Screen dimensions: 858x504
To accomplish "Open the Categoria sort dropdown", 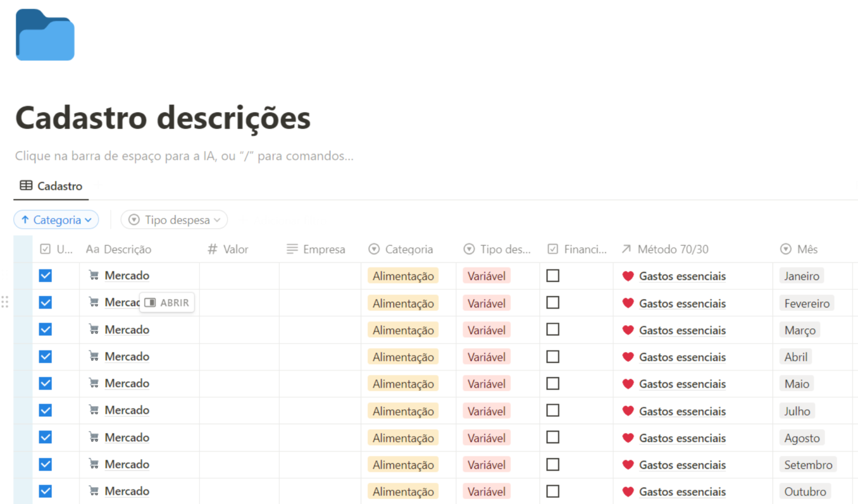I will coord(56,220).
